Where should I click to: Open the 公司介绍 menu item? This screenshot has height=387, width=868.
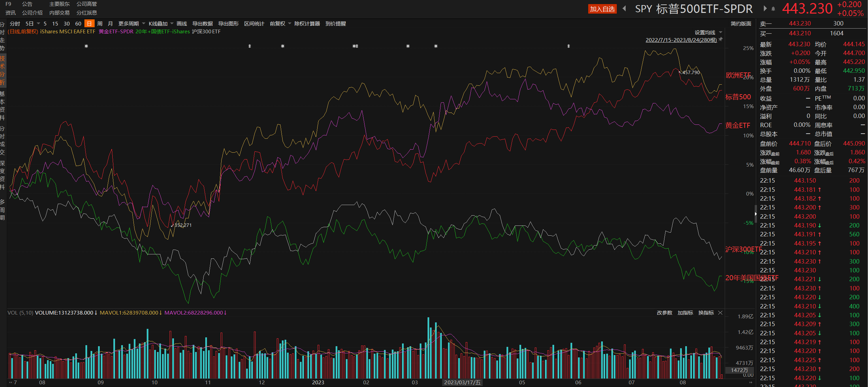pyautogui.click(x=32, y=13)
